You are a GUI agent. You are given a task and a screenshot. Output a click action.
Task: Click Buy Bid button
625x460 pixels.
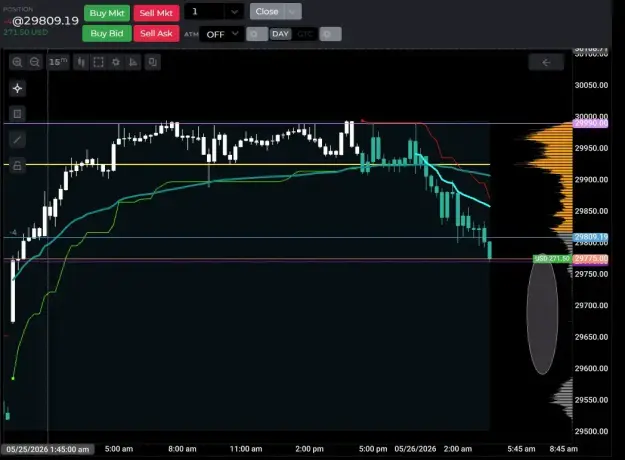tap(107, 33)
